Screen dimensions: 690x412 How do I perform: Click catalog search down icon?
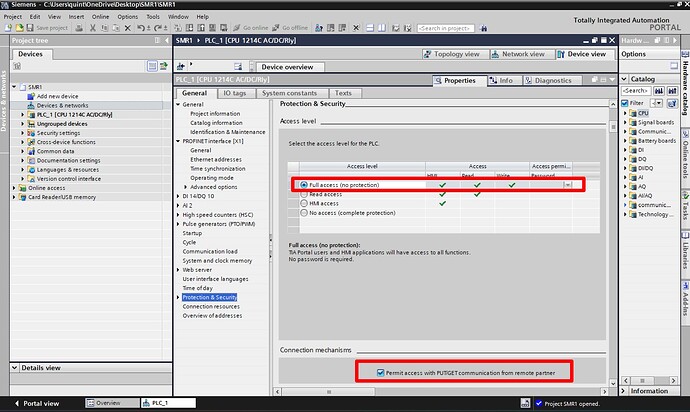[659, 91]
